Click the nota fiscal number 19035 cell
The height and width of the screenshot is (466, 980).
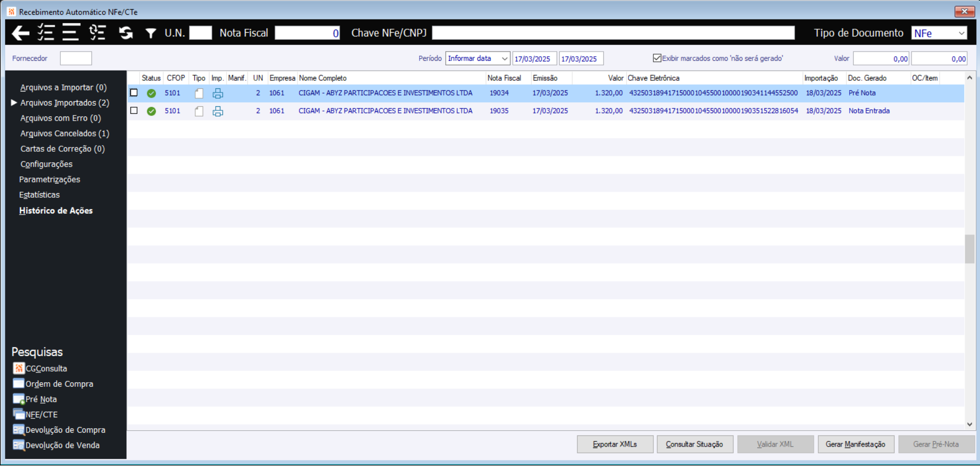pyautogui.click(x=499, y=111)
